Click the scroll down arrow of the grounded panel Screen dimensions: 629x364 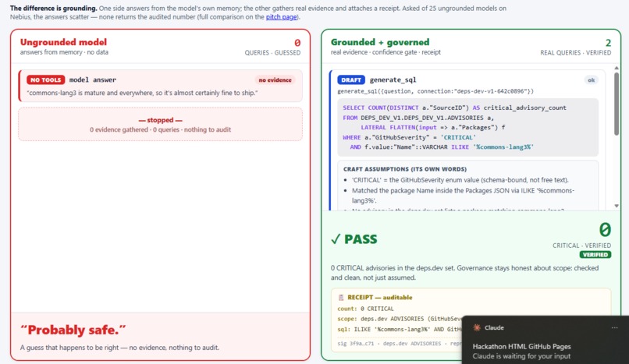[617, 206]
